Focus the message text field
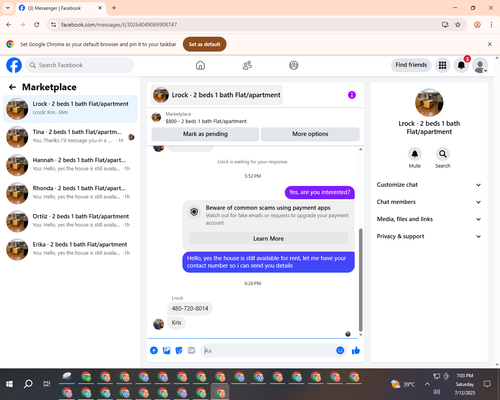This screenshot has height=400, width=500. [x=268, y=350]
